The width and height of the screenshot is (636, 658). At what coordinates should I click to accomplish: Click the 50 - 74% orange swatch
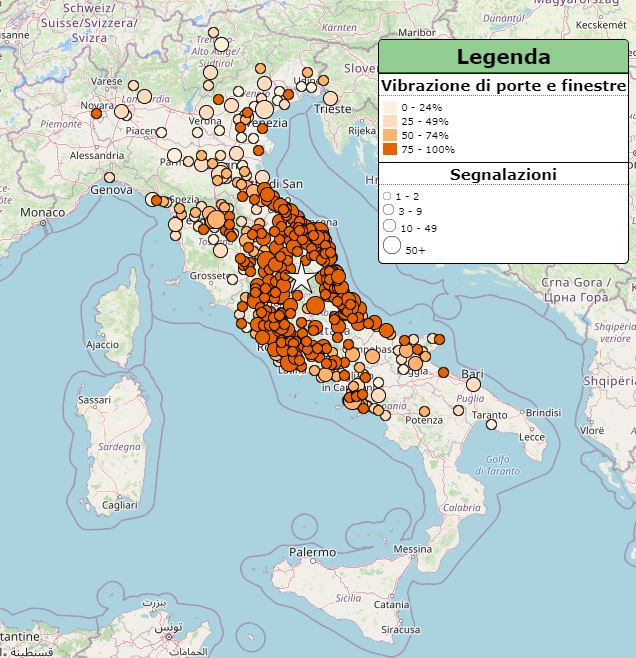(389, 135)
